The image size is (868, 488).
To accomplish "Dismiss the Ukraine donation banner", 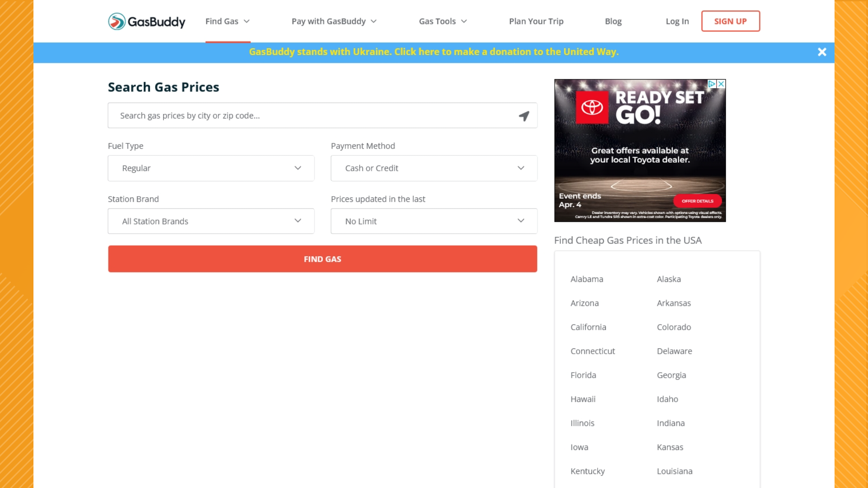I will [x=822, y=52].
